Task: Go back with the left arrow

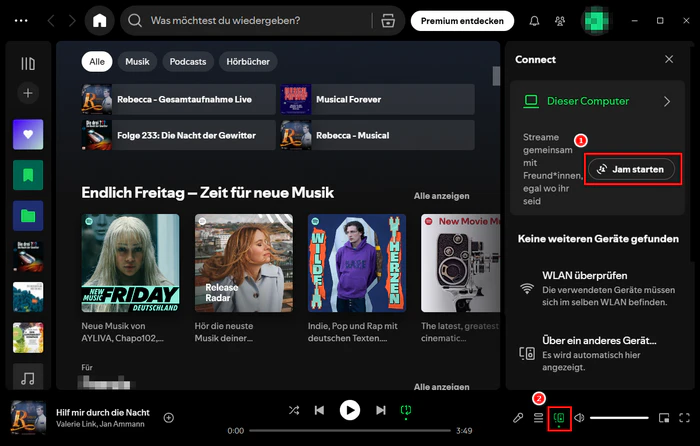Action: pyautogui.click(x=51, y=21)
